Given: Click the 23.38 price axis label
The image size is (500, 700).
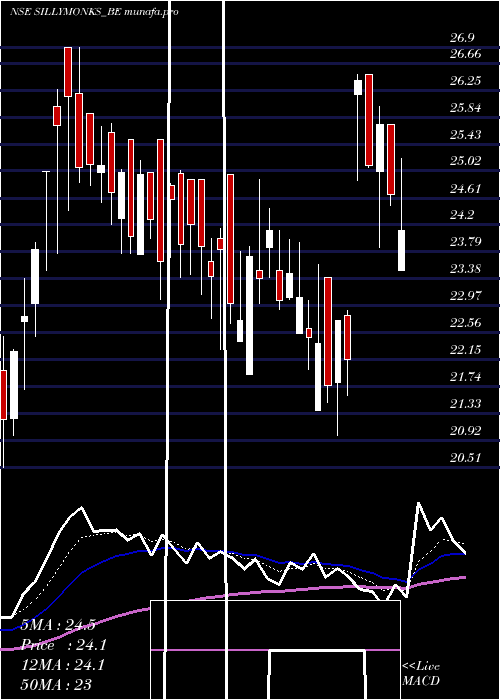Looking at the screenshot, I should point(465,269).
